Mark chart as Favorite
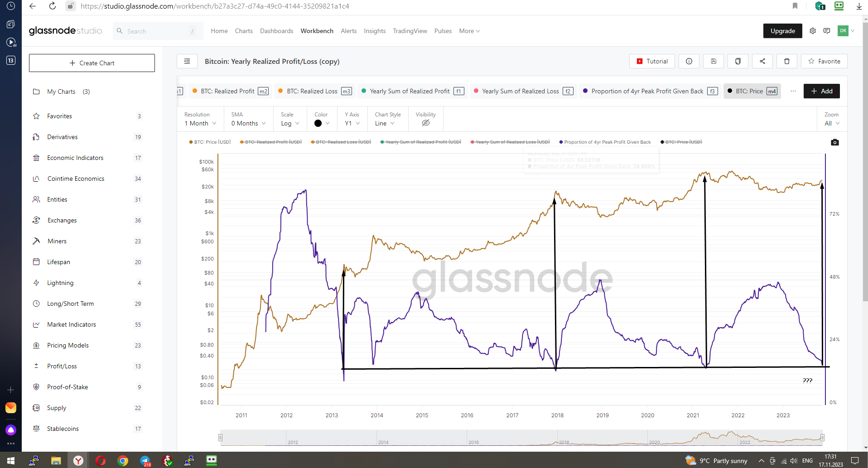Screen dimensions: 868x468 (824, 61)
